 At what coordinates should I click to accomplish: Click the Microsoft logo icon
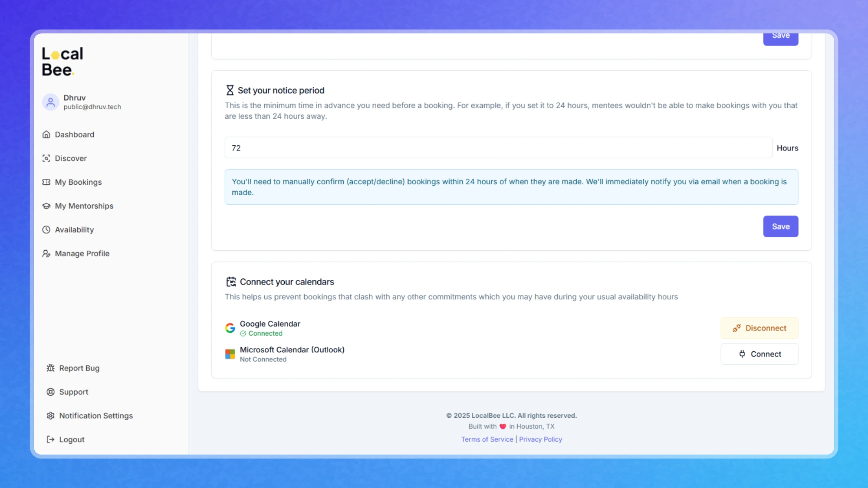pos(230,354)
